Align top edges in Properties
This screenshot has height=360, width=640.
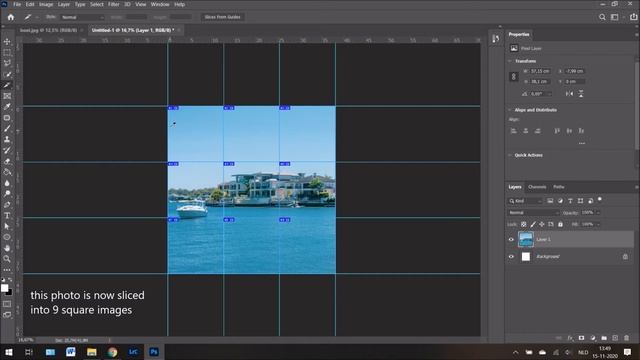[557, 131]
